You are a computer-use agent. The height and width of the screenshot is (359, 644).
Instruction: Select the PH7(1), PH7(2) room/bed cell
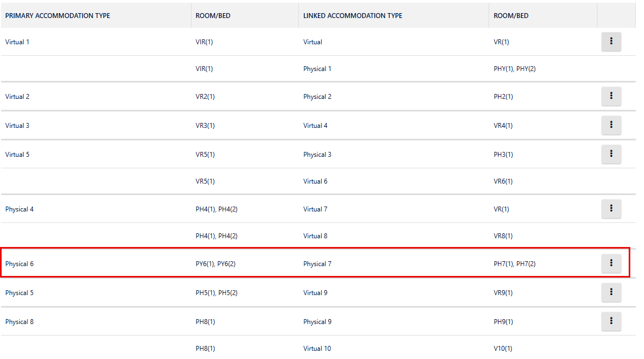pos(514,264)
